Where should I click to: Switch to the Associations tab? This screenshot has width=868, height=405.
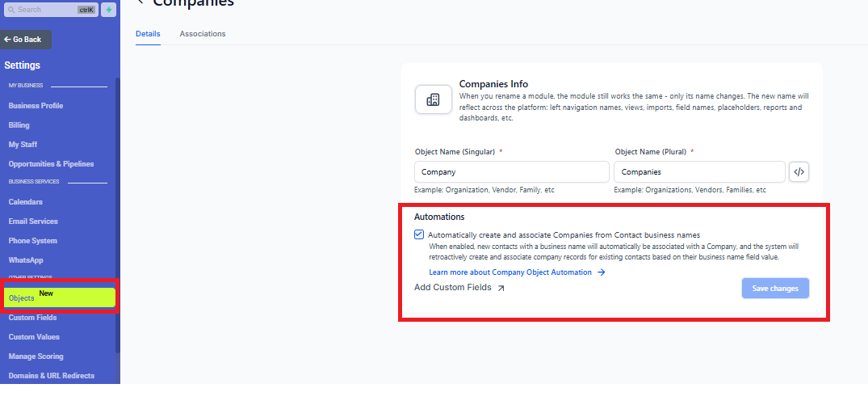tap(203, 34)
